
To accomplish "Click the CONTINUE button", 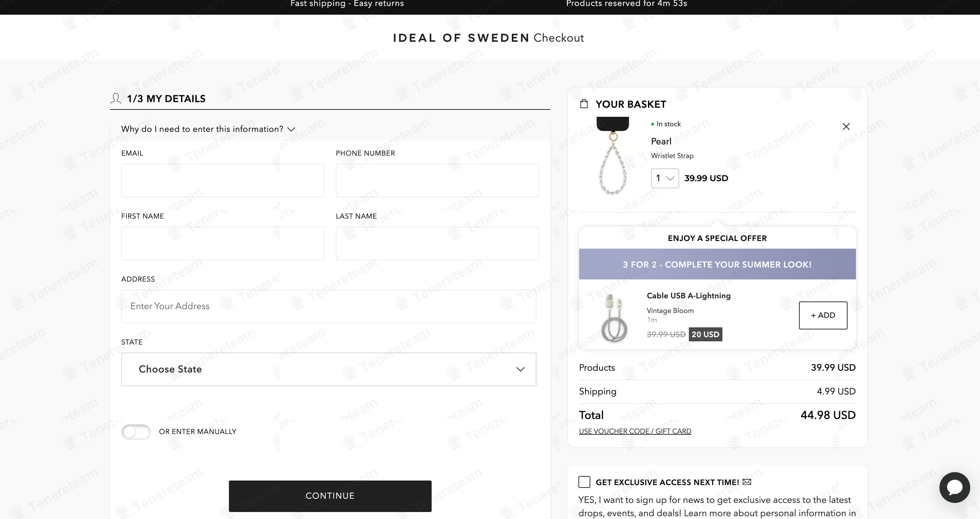I will pyautogui.click(x=330, y=495).
